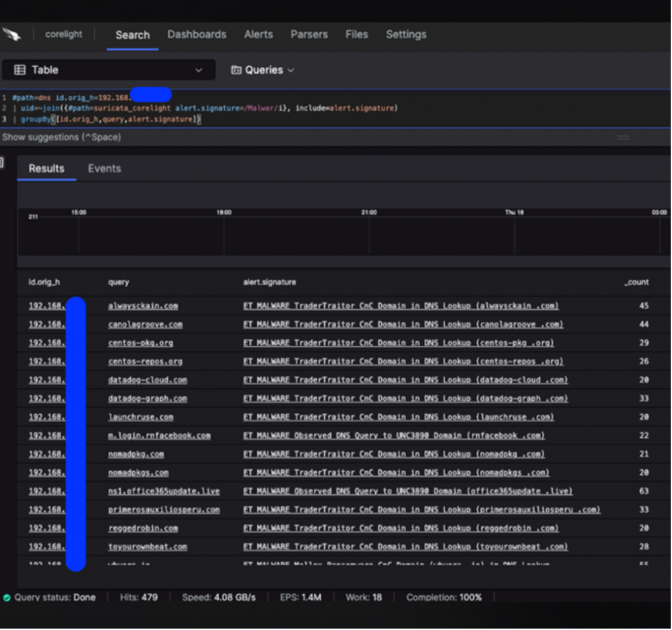
Task: Expand the Table visualization type chevron
Action: pos(199,70)
